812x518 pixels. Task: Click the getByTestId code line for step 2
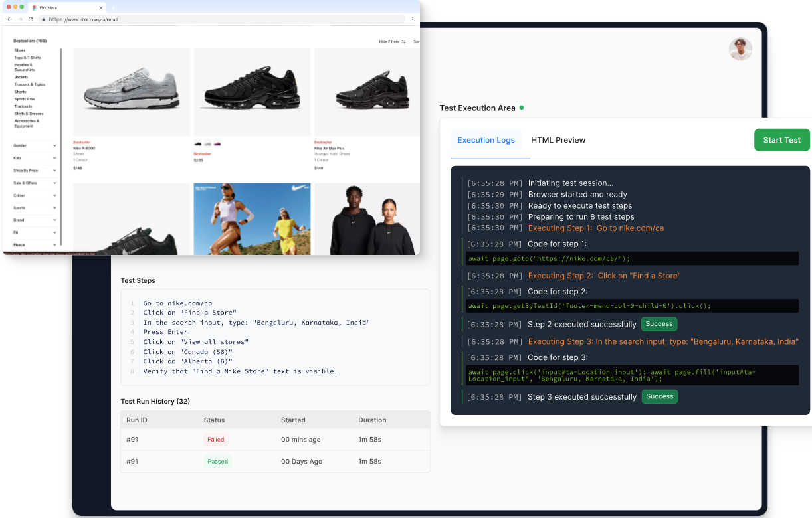click(632, 306)
